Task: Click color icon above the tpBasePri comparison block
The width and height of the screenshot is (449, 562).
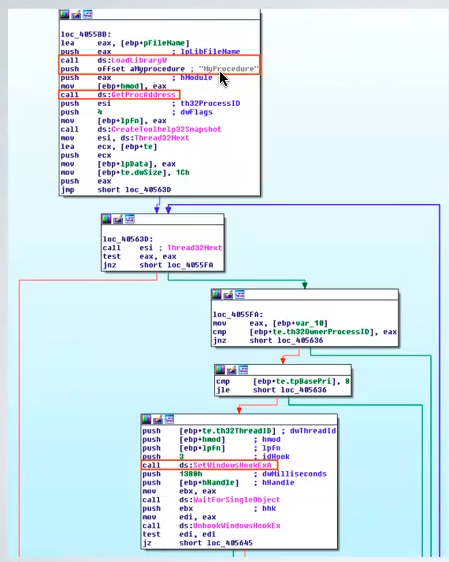Action: click(220, 370)
